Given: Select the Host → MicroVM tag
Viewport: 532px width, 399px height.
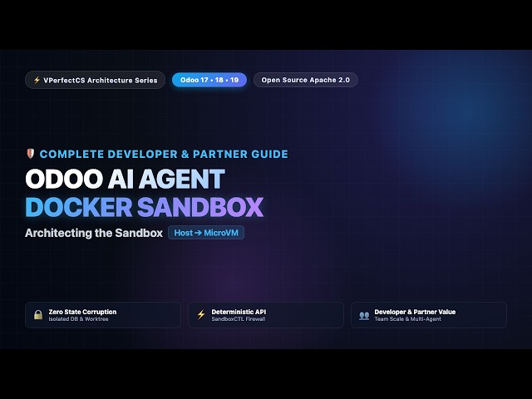Looking at the screenshot, I should click(x=206, y=233).
